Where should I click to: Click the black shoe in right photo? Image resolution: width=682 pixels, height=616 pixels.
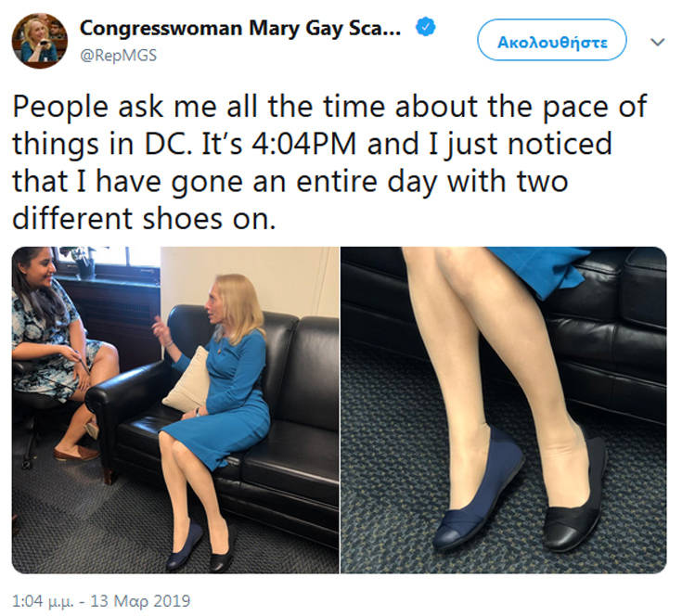pos(574,495)
